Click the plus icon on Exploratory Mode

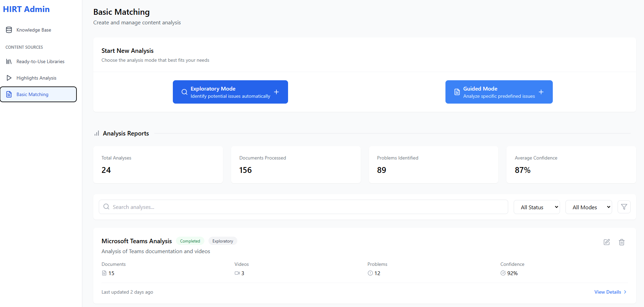276,92
